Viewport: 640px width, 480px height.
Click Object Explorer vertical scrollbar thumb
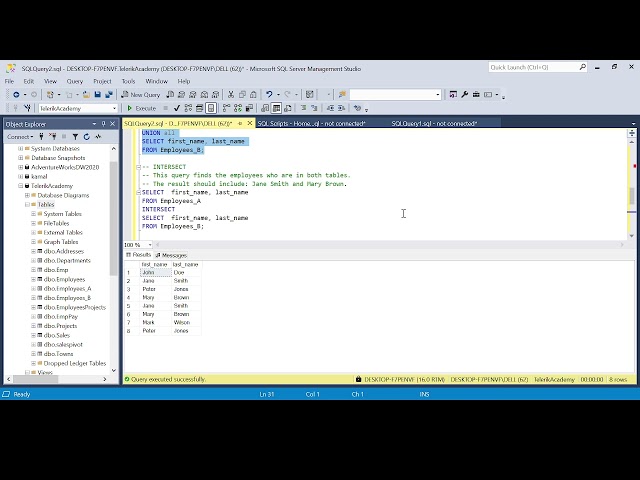pyautogui.click(x=114, y=218)
